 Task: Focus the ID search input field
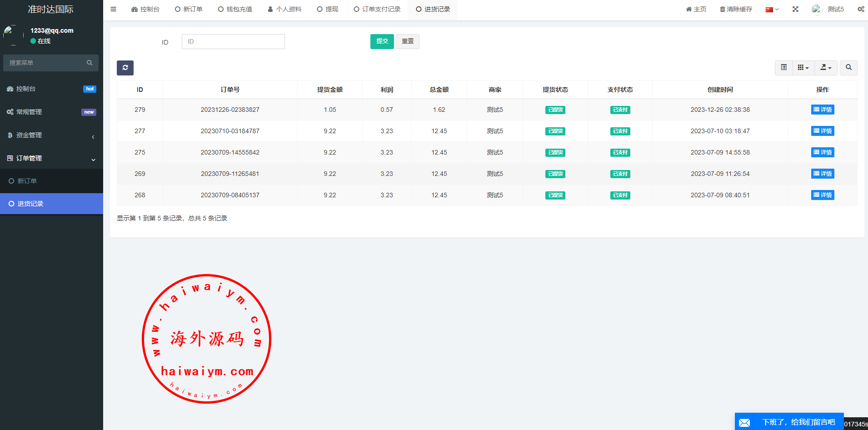pyautogui.click(x=233, y=41)
